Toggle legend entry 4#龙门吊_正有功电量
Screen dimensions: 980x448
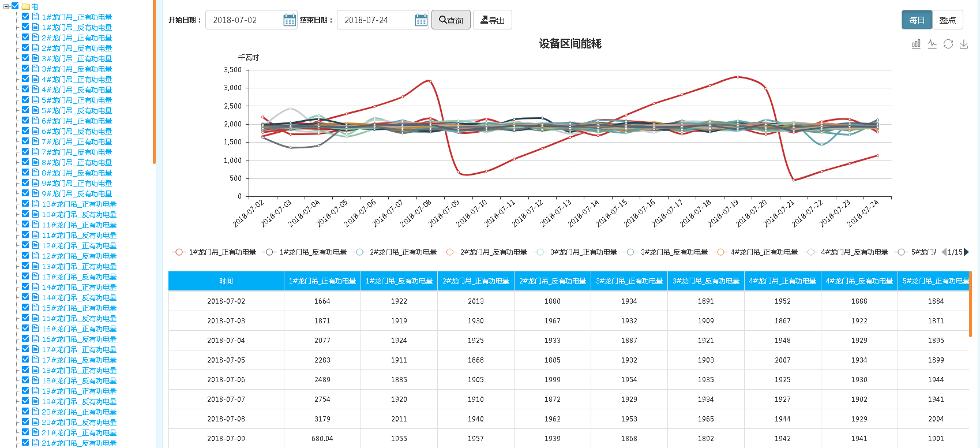click(x=756, y=252)
